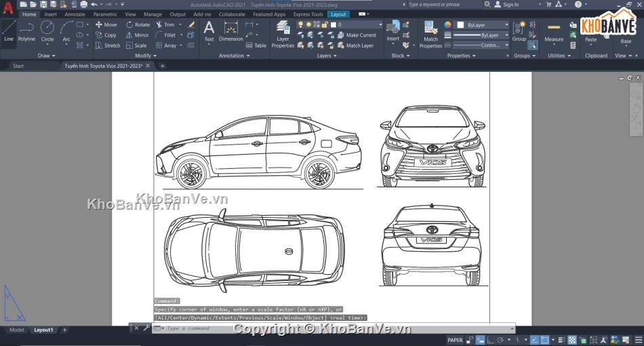Insert a Table
Viewport: 644px width, 346px height.
coord(256,45)
